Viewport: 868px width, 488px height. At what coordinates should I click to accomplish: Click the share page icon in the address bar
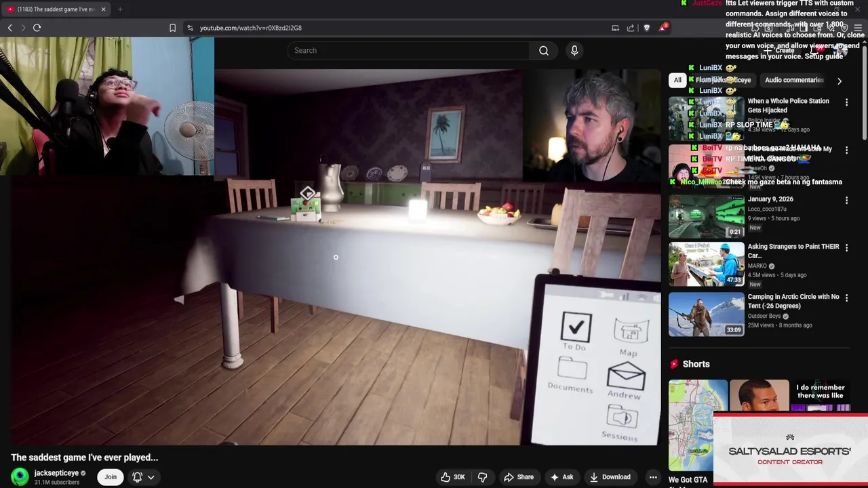631,28
